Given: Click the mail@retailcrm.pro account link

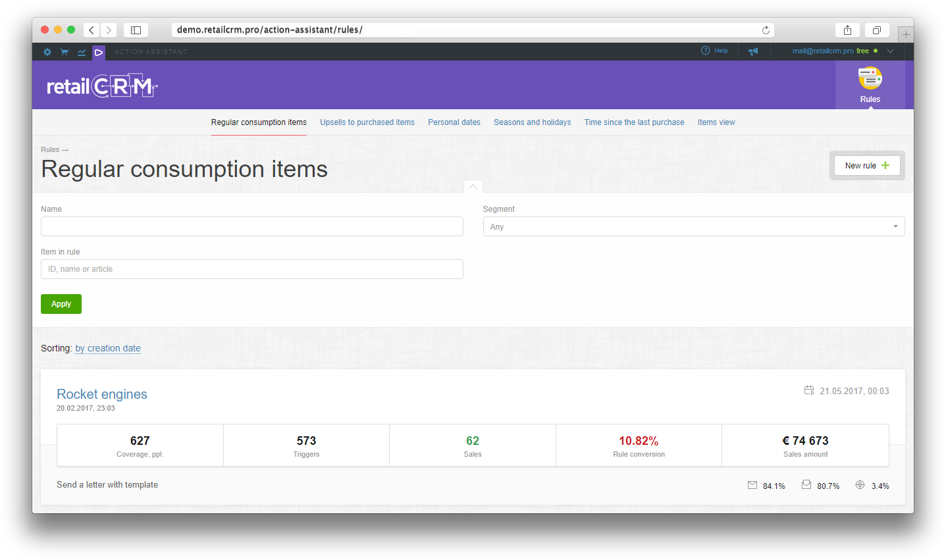Looking at the screenshot, I should (x=823, y=51).
